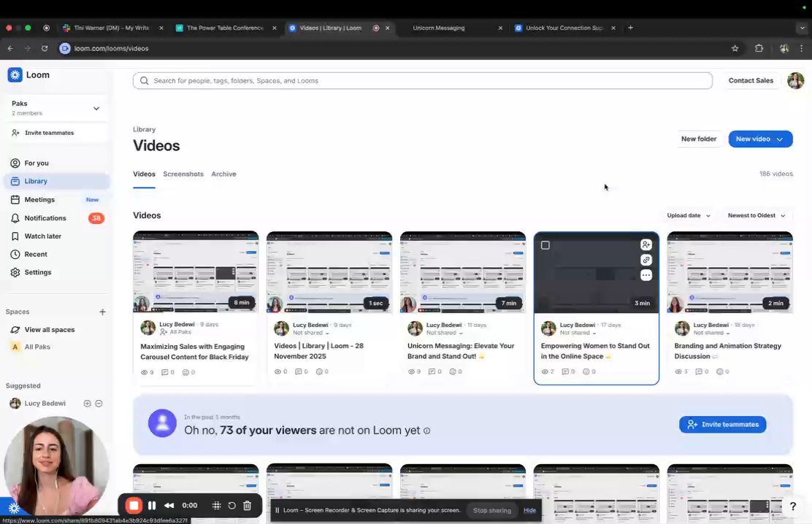Open Branding and Animation Strategy thumbnail

click(729, 271)
